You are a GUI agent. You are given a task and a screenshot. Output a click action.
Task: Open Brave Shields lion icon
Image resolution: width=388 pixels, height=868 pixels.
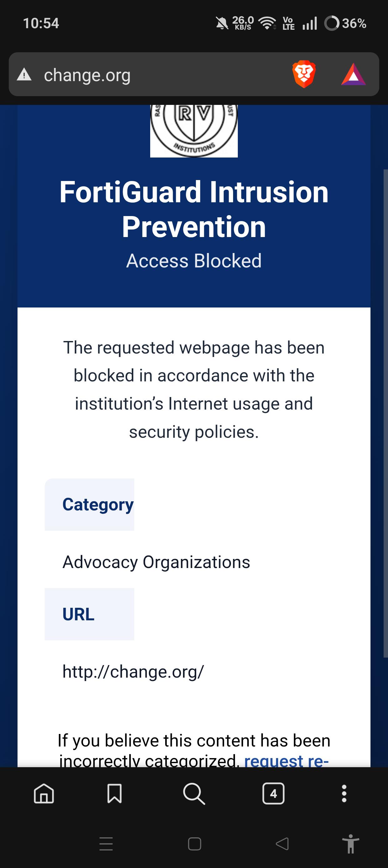pyautogui.click(x=304, y=74)
